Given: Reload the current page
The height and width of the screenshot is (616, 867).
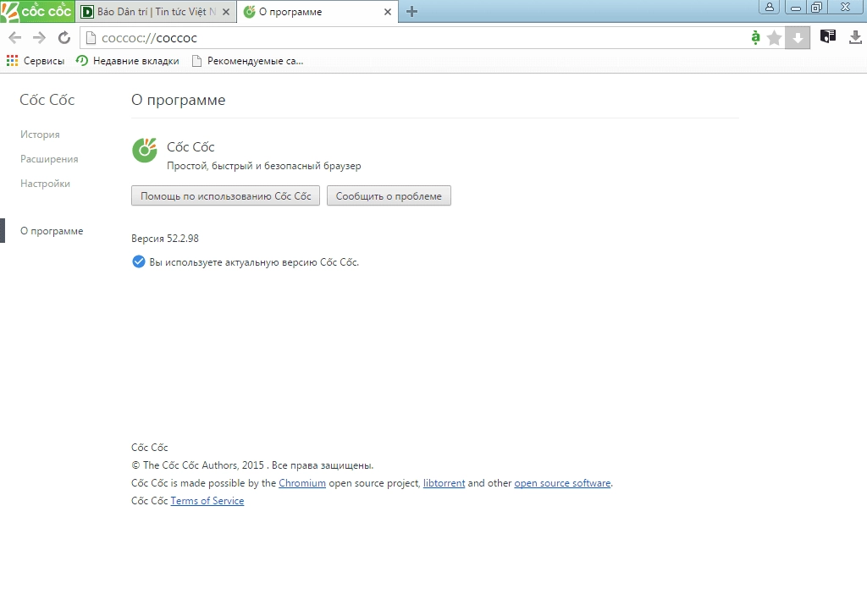Looking at the screenshot, I should 64,37.
